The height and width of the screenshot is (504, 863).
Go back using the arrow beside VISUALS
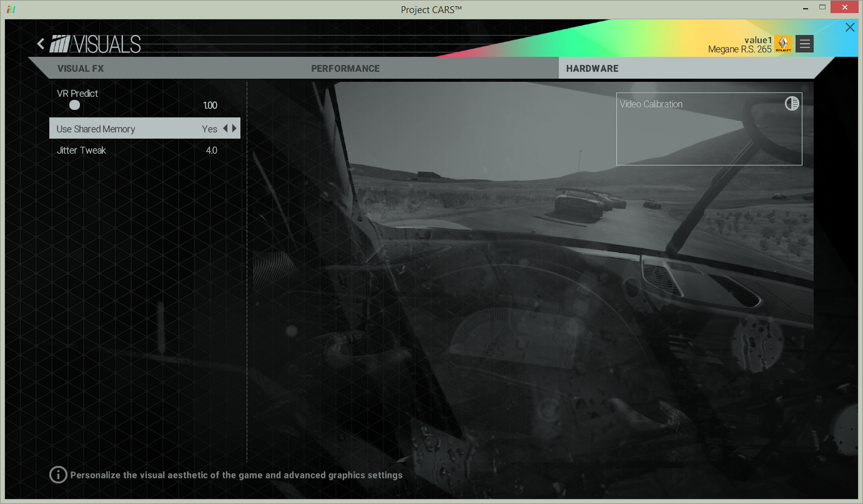point(41,44)
